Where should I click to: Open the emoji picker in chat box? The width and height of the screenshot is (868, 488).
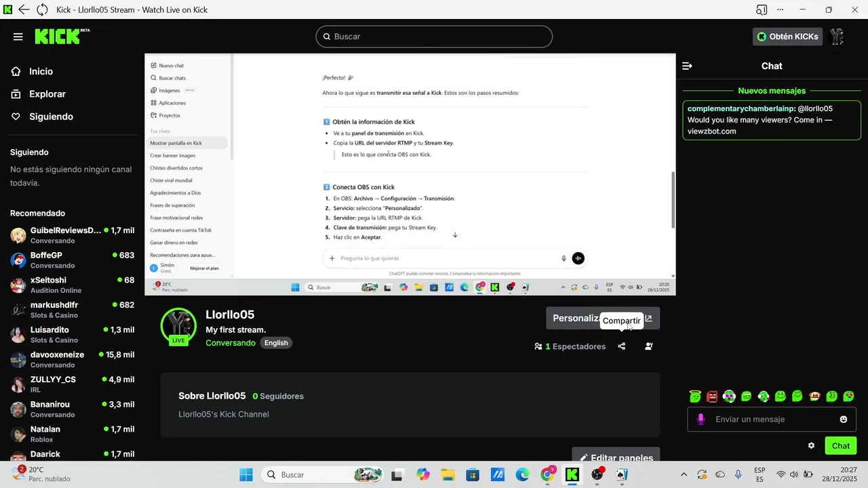tap(844, 420)
